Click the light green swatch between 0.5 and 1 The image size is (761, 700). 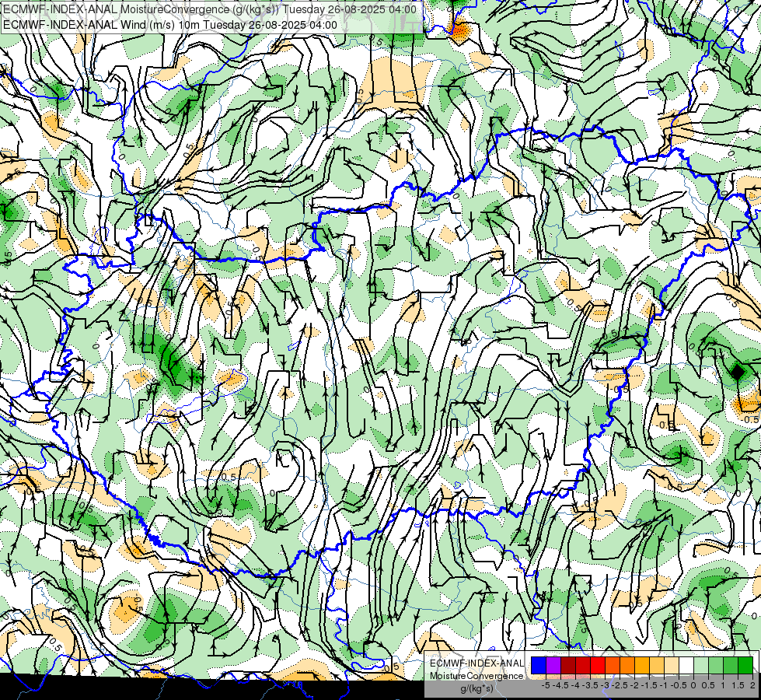pyautogui.click(x=715, y=666)
